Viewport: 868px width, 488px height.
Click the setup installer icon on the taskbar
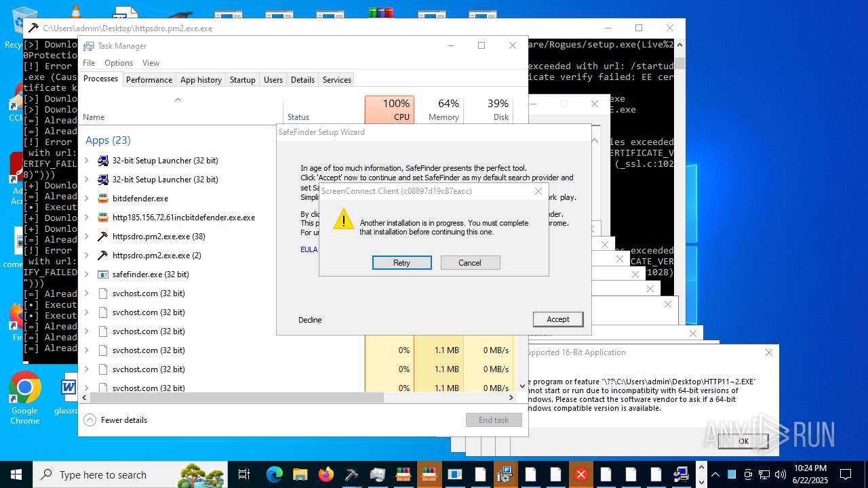pyautogui.click(x=505, y=474)
